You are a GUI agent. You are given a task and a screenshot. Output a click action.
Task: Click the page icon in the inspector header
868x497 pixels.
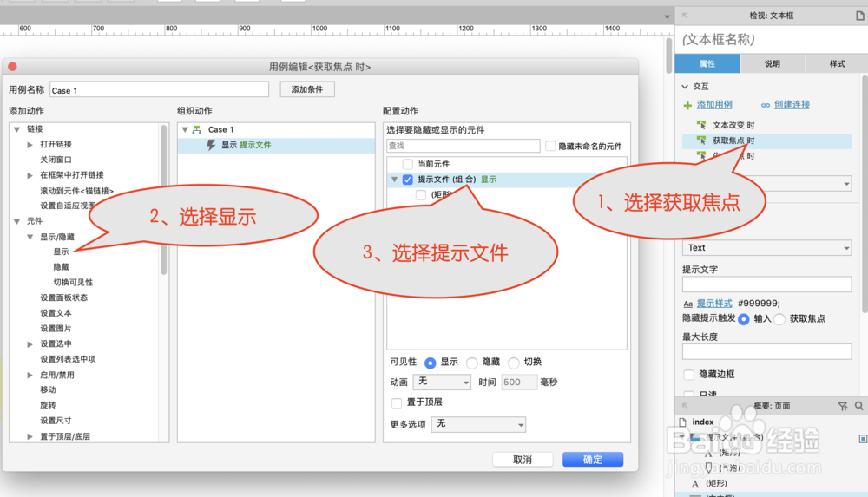[859, 16]
